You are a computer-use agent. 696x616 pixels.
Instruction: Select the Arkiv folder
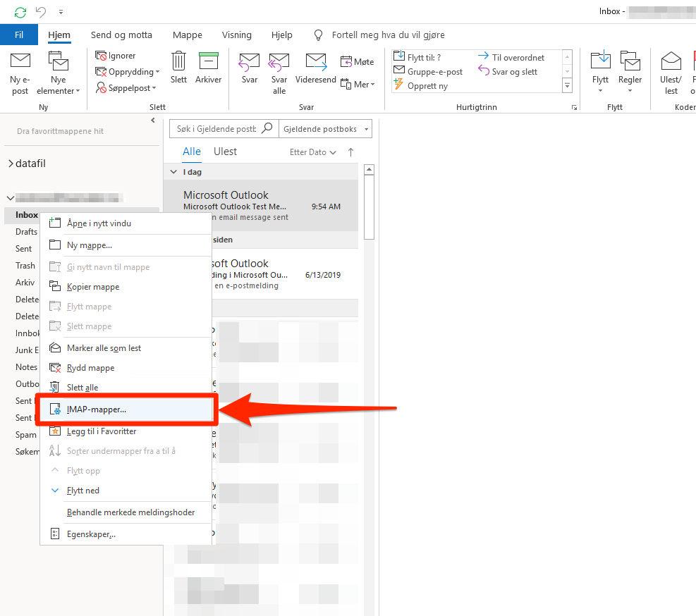[x=25, y=282]
